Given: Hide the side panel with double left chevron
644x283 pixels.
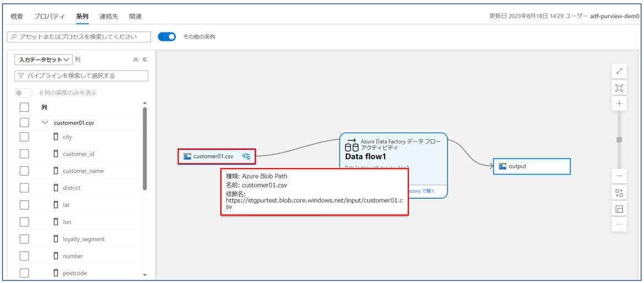Looking at the screenshot, I should [144, 59].
